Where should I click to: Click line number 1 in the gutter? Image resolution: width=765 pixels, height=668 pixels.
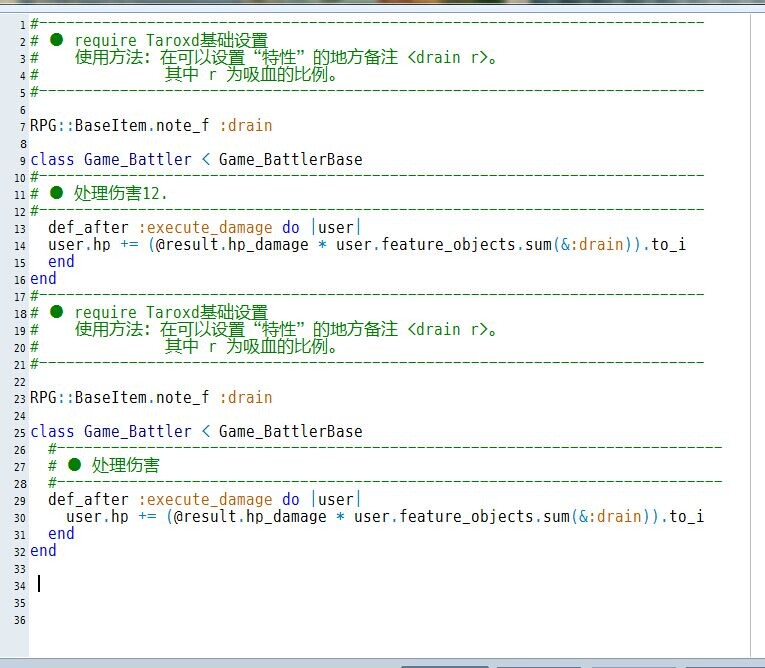(x=22, y=24)
